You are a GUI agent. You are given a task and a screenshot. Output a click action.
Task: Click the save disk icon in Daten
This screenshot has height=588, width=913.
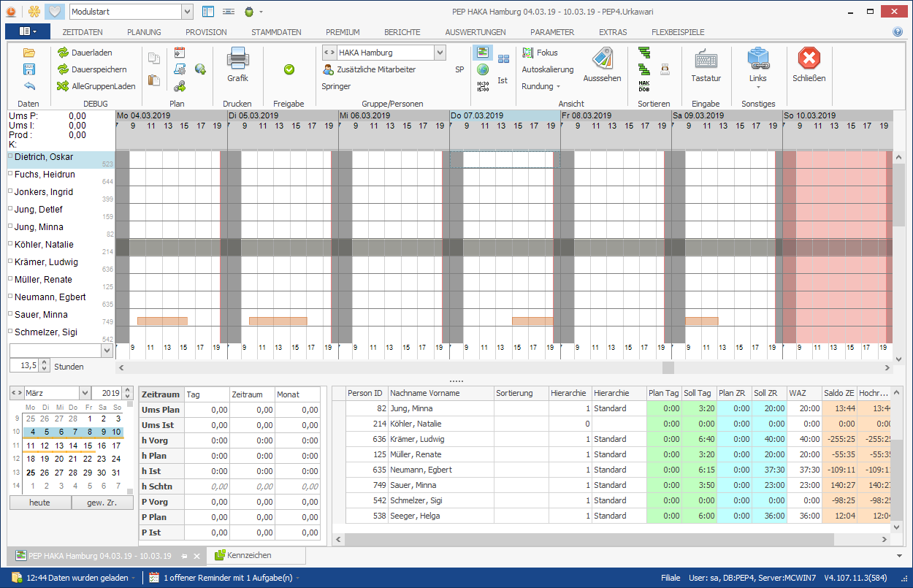29,69
